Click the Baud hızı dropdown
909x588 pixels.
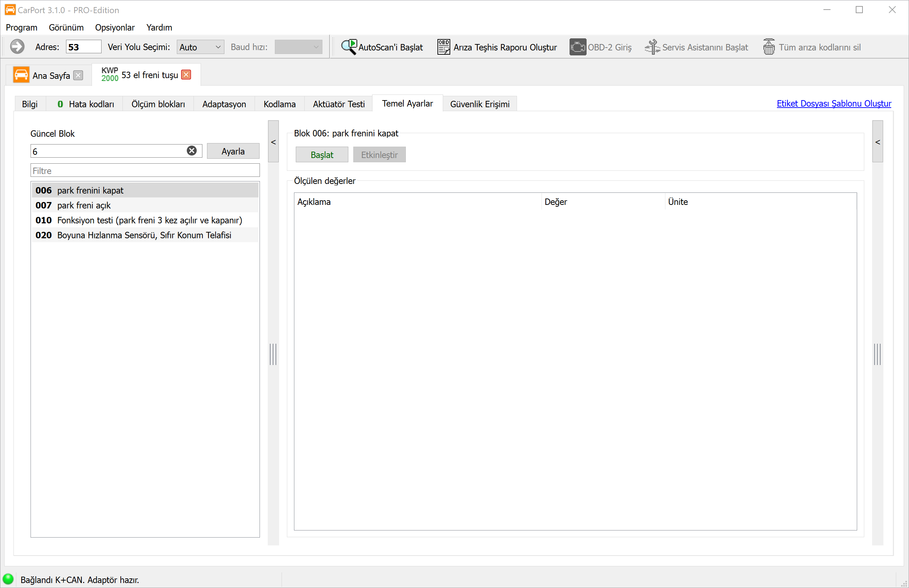tap(299, 47)
